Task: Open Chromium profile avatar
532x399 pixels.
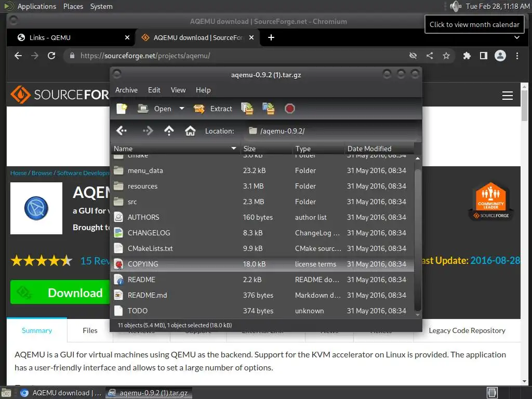Action: 500,56
